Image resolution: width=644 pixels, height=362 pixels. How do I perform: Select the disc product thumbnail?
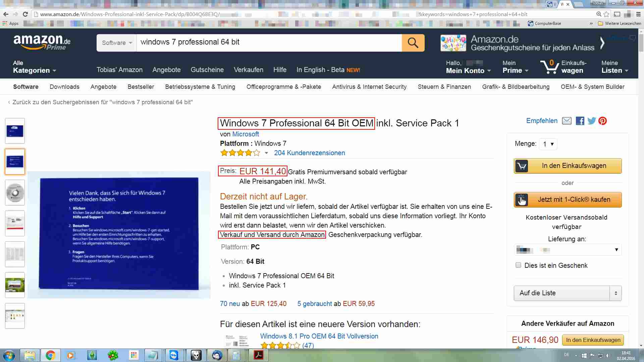[15, 193]
